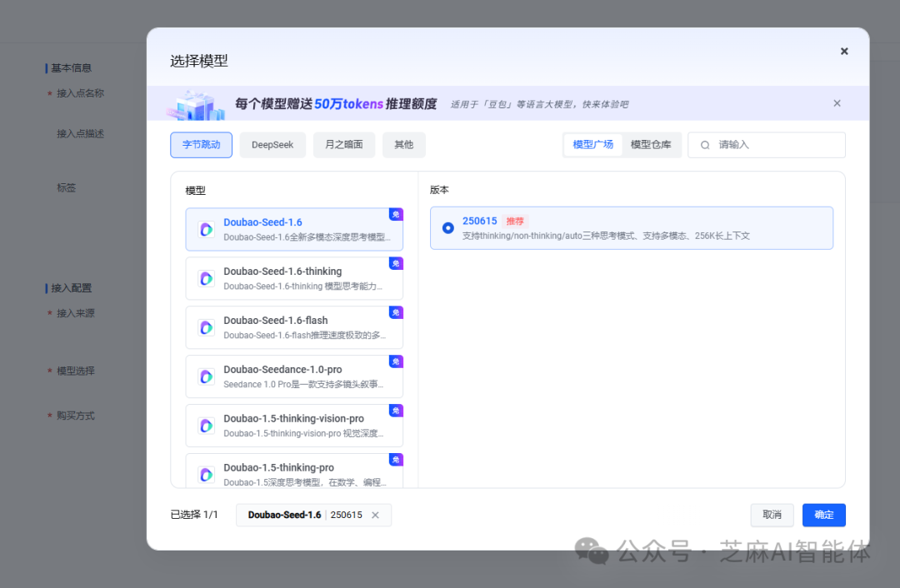Click the 免 free badge on Doubao-Seed-1.6

(396, 214)
